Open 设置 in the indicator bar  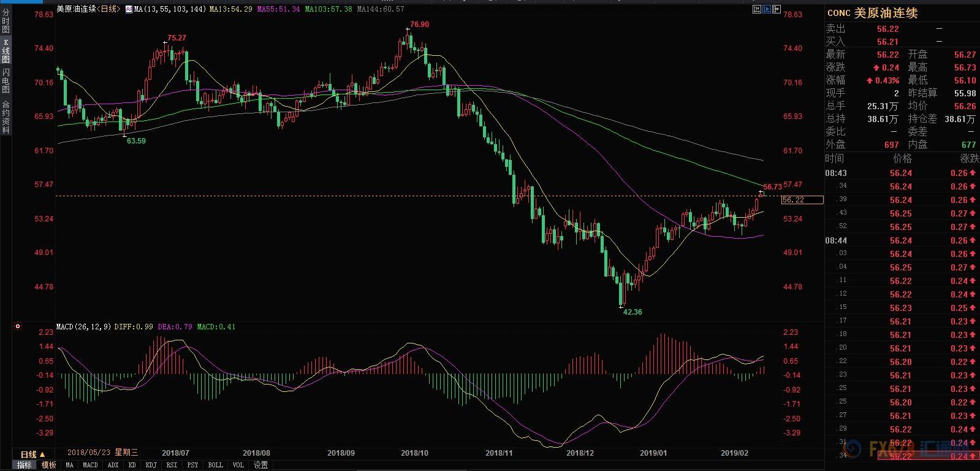point(260,465)
